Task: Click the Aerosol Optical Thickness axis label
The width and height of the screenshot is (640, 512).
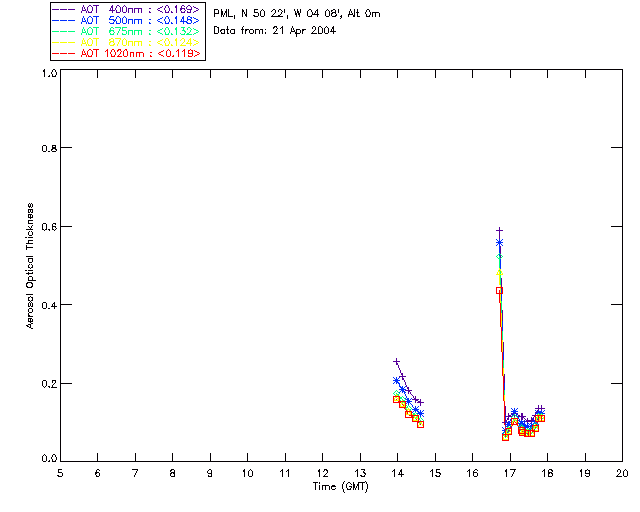Action: tap(30, 266)
